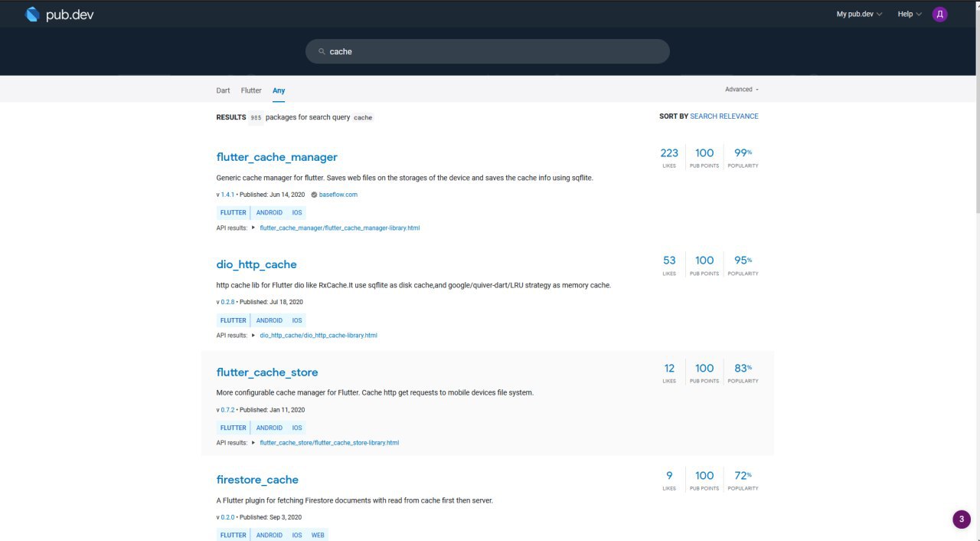Open the flutter_cache_store package
This screenshot has height=541, width=980.
click(267, 372)
